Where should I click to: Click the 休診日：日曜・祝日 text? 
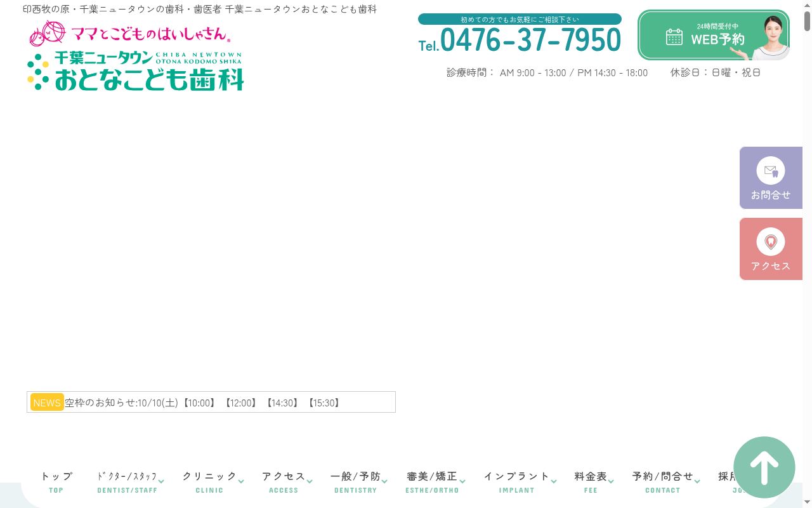click(x=716, y=72)
